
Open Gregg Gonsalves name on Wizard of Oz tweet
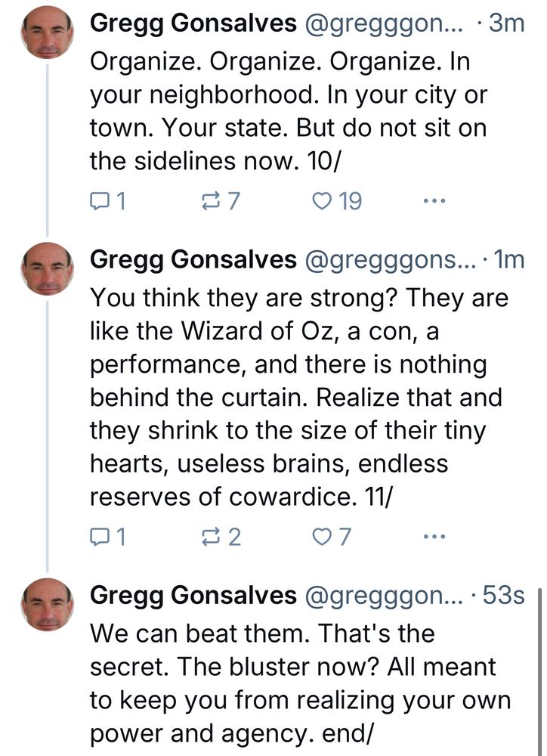[193, 260]
